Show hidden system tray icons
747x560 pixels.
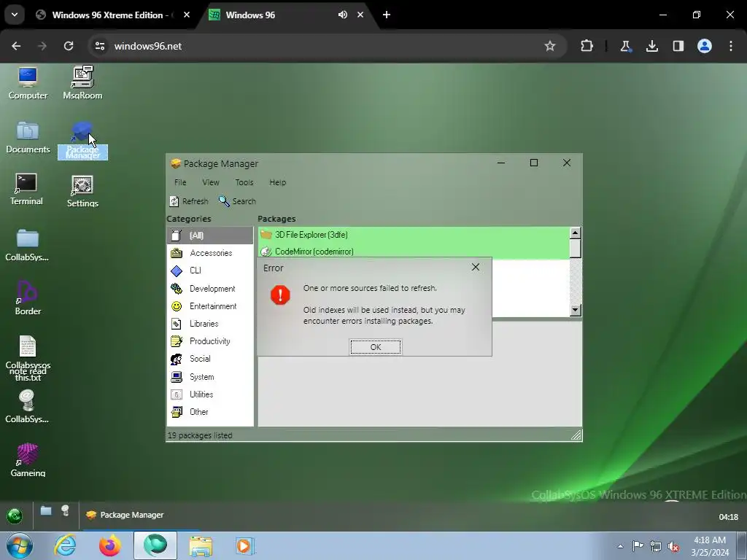620,546
